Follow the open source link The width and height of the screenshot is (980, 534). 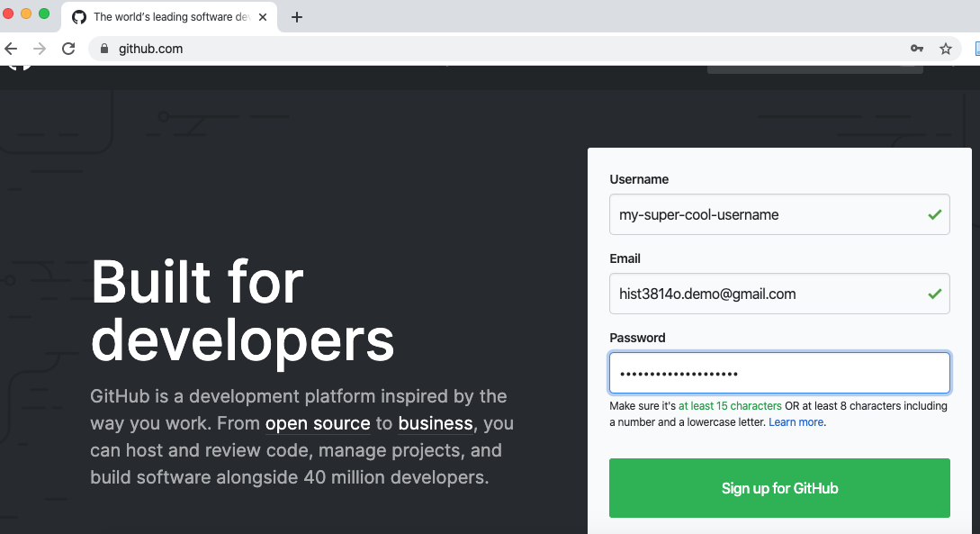(318, 423)
